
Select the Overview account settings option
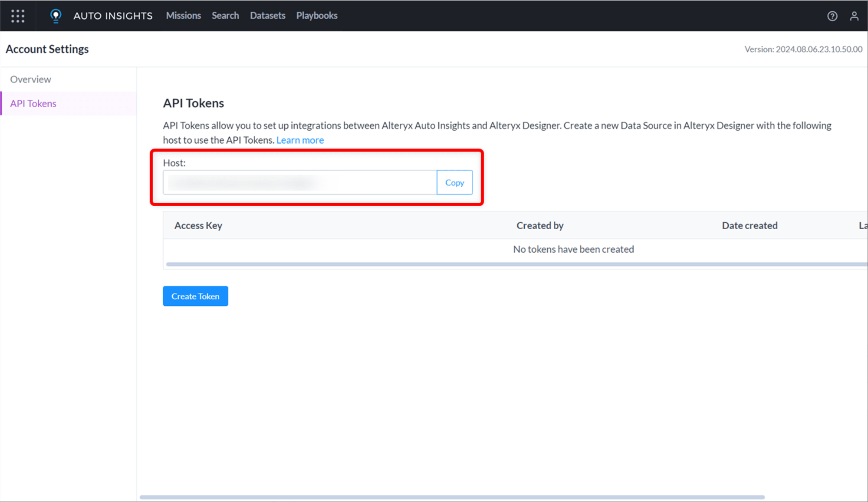tap(30, 79)
